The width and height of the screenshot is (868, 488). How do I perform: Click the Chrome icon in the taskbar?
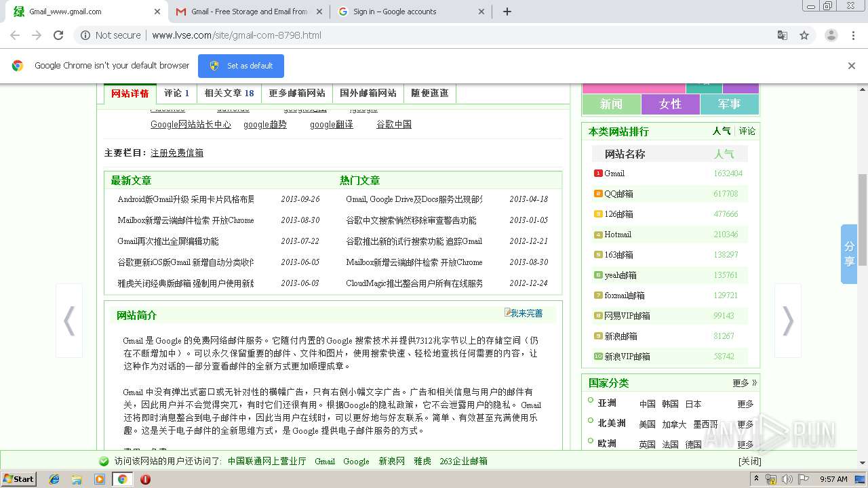(122, 479)
